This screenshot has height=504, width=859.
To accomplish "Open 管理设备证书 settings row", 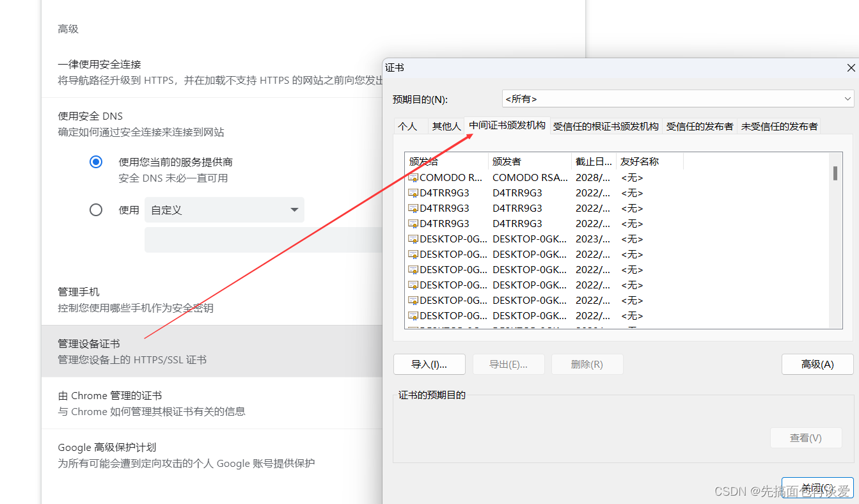I will 212,351.
